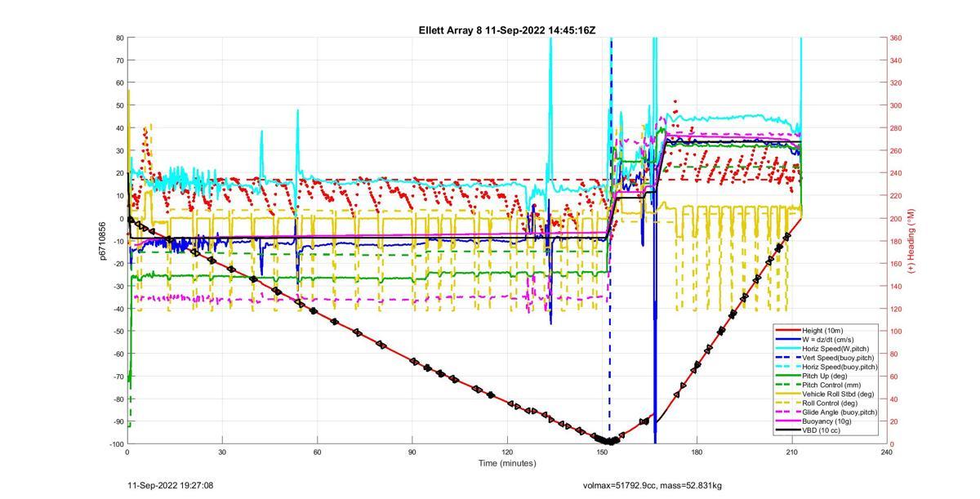Viewport: 980px width, 499px height.
Task: Click the left-axis tick label "-80"
Action: tap(118, 399)
